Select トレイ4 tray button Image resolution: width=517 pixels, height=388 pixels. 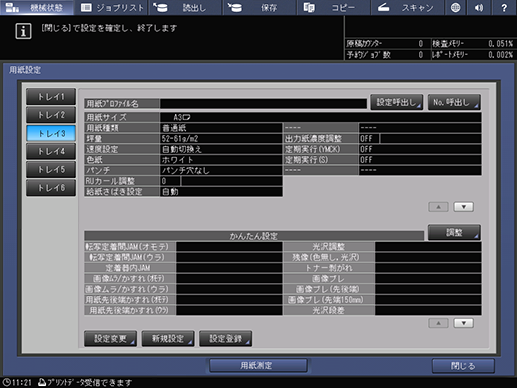tap(51, 152)
